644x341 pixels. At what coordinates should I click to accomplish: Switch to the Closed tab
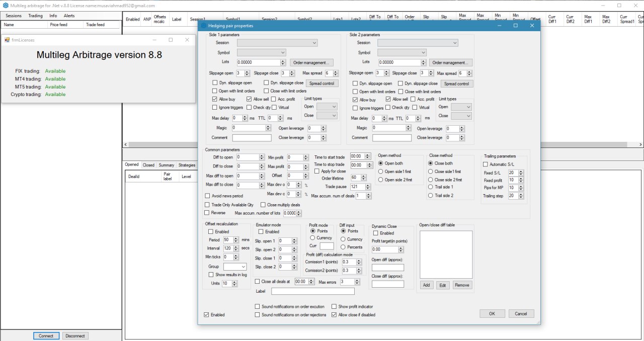[148, 165]
